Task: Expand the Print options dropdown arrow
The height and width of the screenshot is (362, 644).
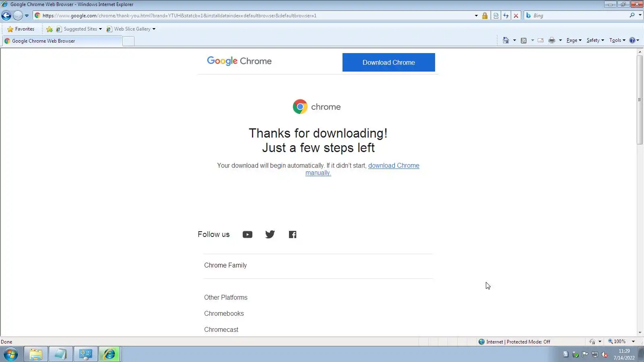Action: tap(560, 40)
